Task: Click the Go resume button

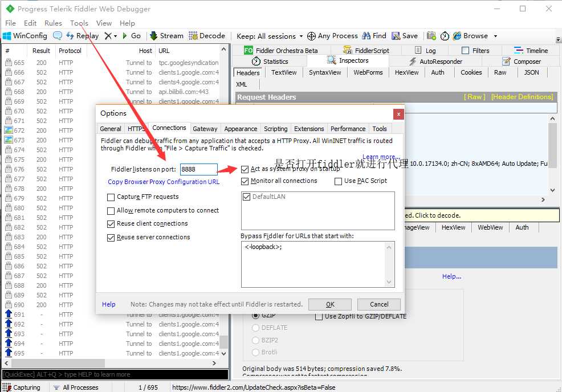Action: click(132, 36)
